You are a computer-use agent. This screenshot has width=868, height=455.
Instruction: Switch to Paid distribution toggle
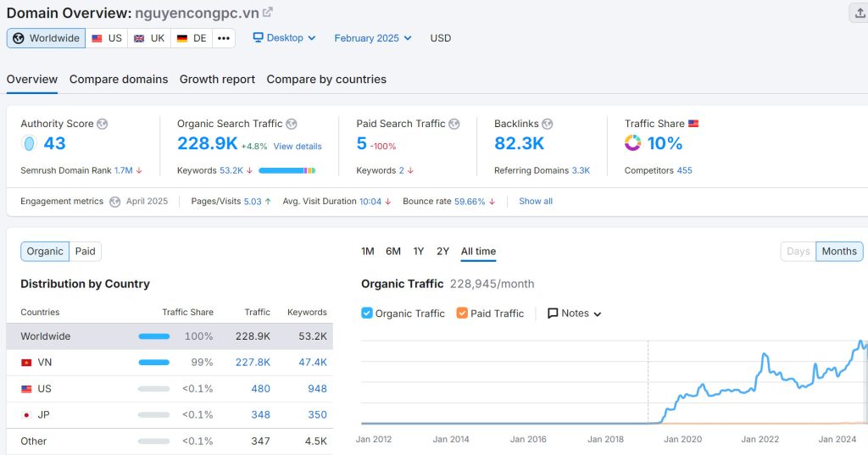[86, 252]
